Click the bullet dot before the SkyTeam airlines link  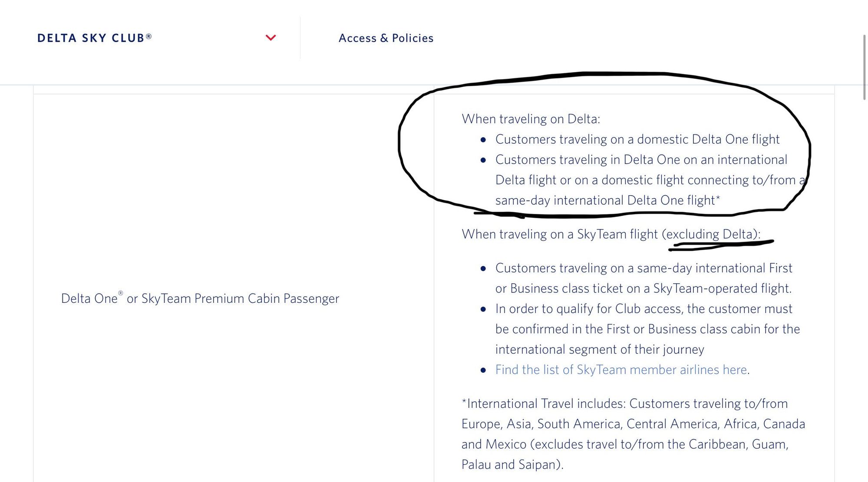click(x=483, y=370)
